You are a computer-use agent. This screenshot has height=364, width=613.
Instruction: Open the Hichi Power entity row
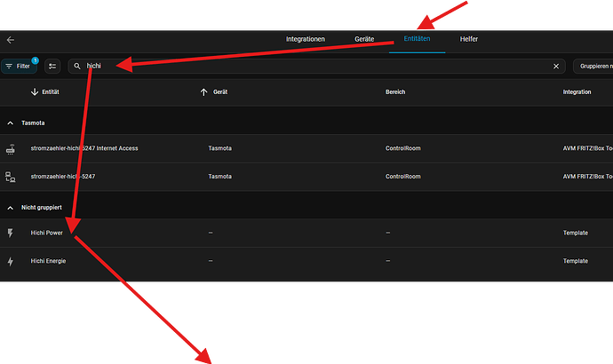[x=48, y=233]
